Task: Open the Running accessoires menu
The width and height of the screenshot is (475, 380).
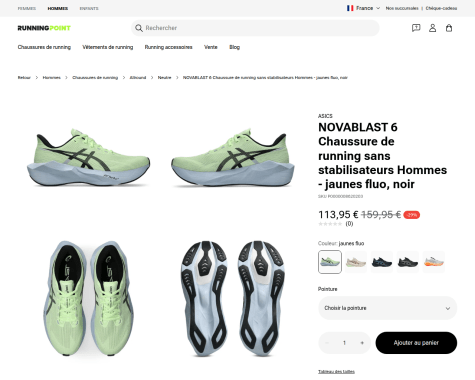Action: coord(168,47)
